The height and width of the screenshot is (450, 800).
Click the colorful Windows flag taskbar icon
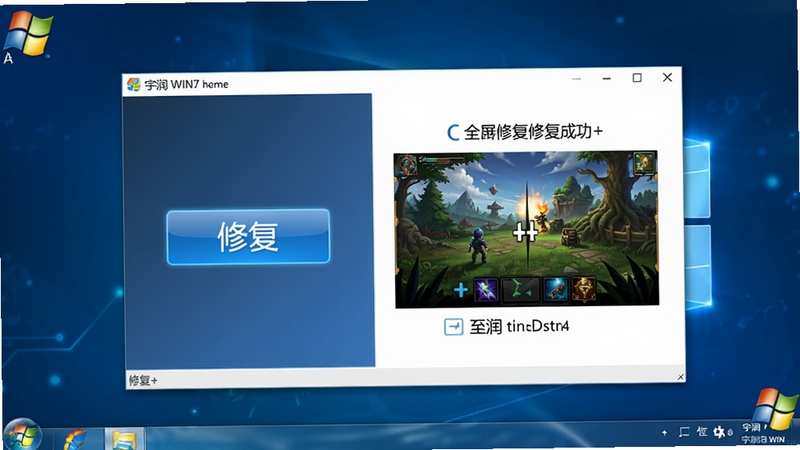[x=74, y=439]
